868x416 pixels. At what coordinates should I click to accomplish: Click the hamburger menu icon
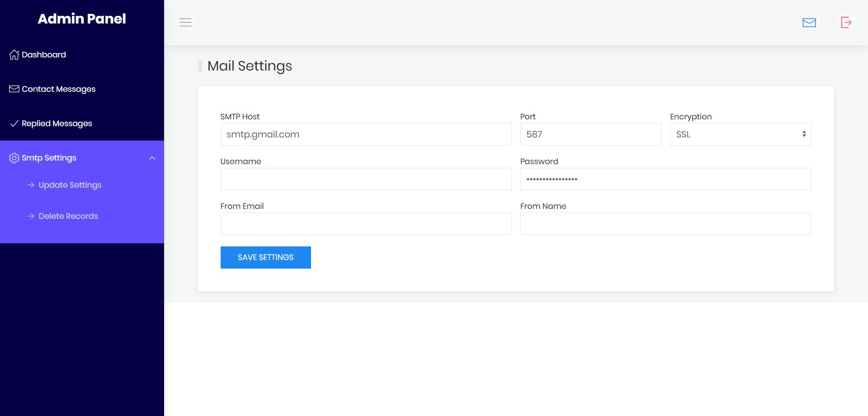pyautogui.click(x=185, y=22)
